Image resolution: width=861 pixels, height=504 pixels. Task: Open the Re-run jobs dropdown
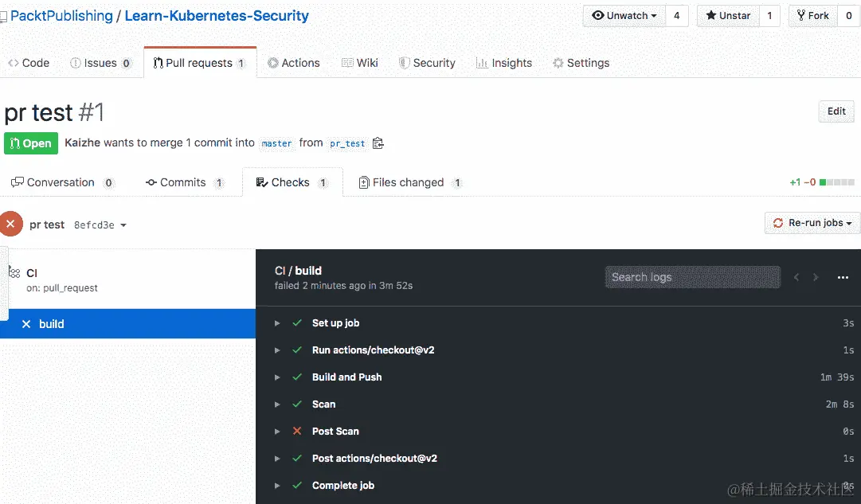[x=812, y=222]
